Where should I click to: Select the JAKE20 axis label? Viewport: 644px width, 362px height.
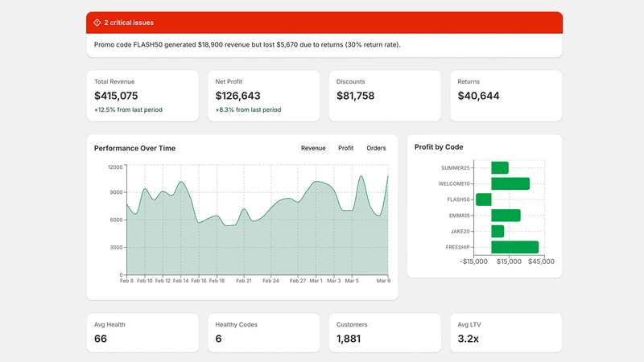click(460, 232)
